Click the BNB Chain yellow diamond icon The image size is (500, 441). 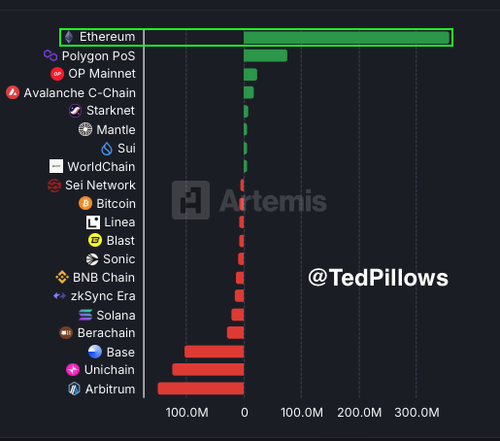pos(62,277)
